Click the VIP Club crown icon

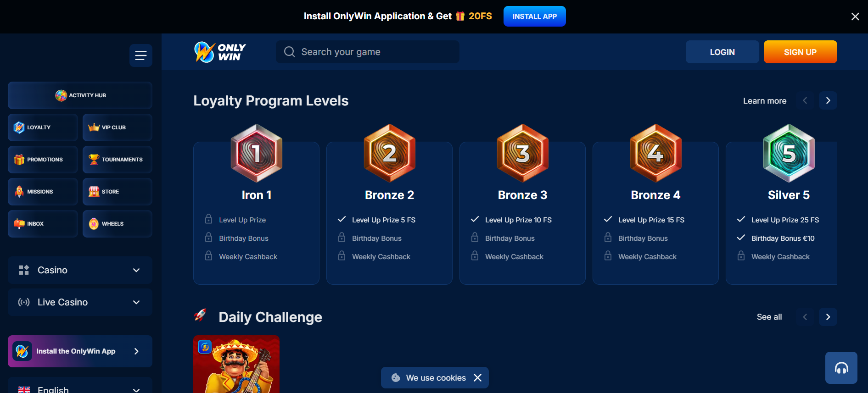pos(94,127)
